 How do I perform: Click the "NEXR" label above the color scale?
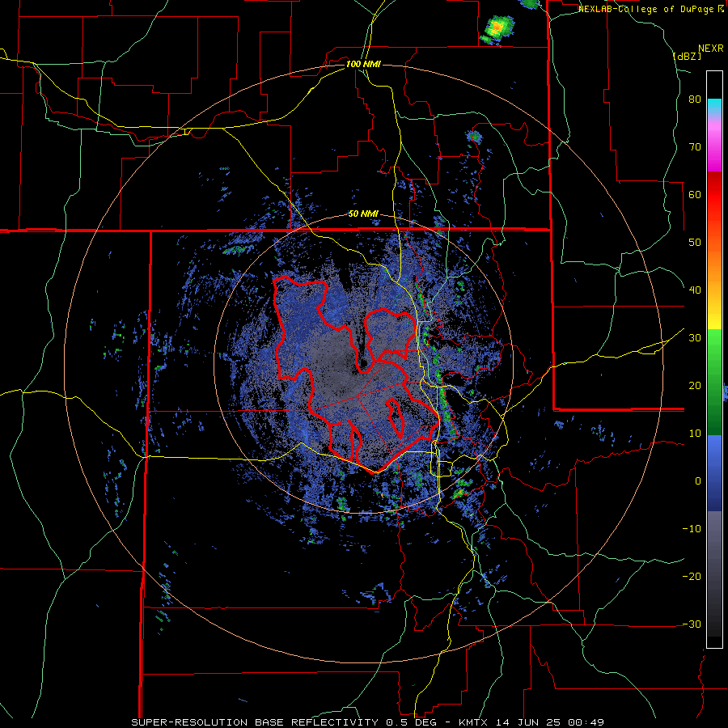[x=710, y=49]
